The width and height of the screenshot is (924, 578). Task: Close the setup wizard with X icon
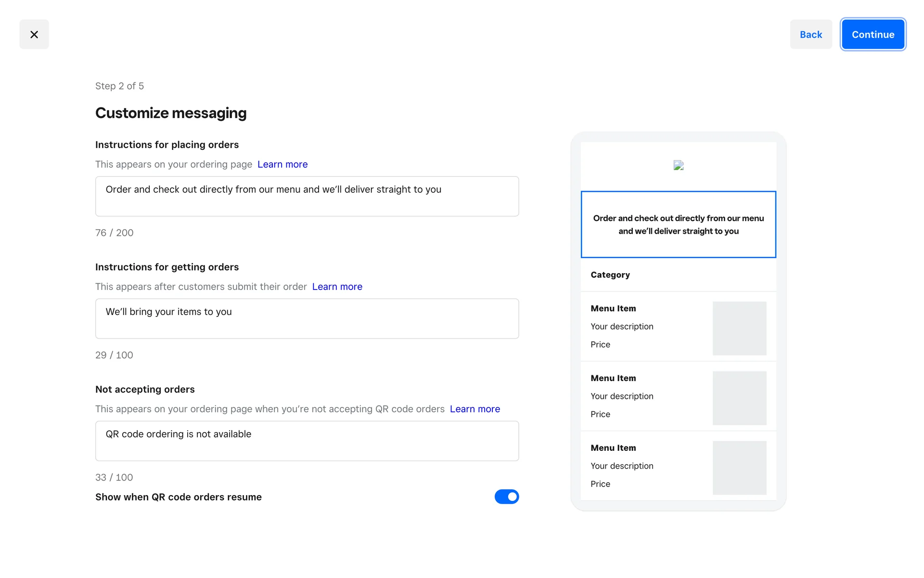(x=34, y=34)
